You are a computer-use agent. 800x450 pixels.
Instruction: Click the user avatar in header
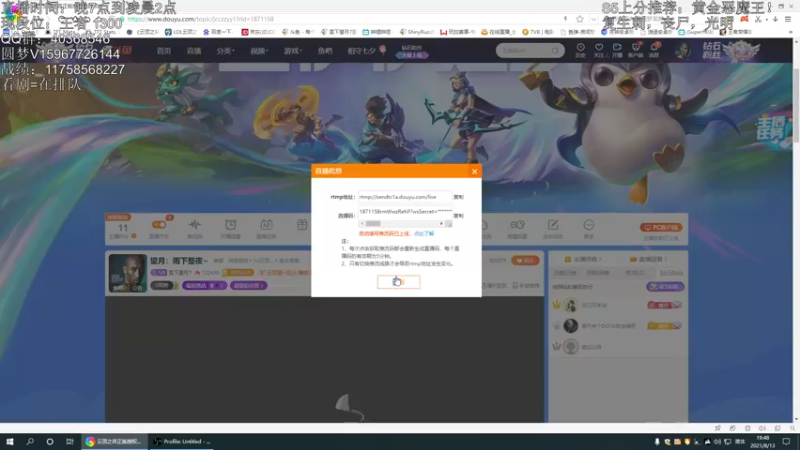pyautogui.click(x=683, y=51)
